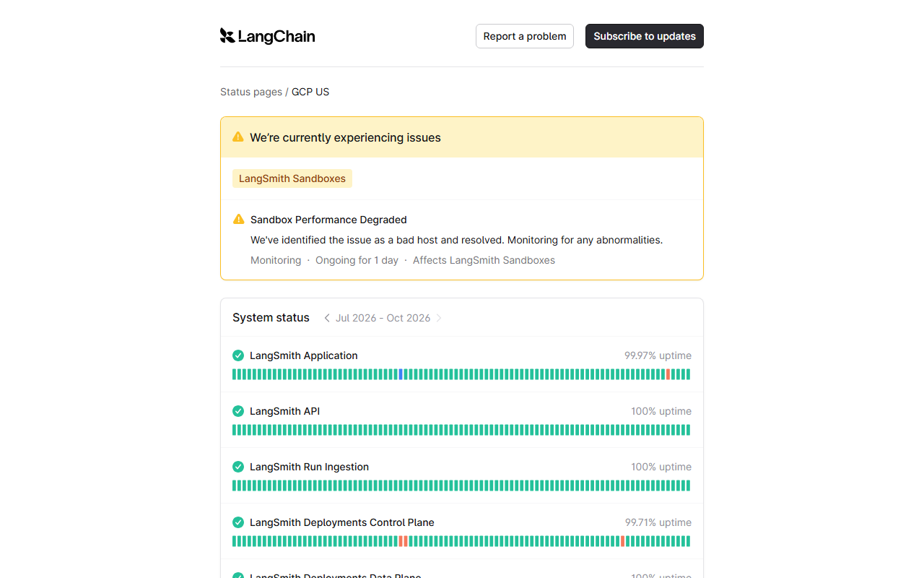Click the Jul 2026 - Oct 2026 date range
The height and width of the screenshot is (578, 924).
point(383,318)
